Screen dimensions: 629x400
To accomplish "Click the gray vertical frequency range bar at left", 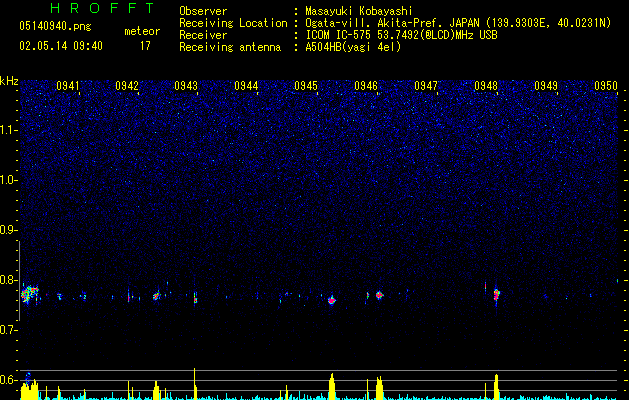I will [x=20, y=281].
